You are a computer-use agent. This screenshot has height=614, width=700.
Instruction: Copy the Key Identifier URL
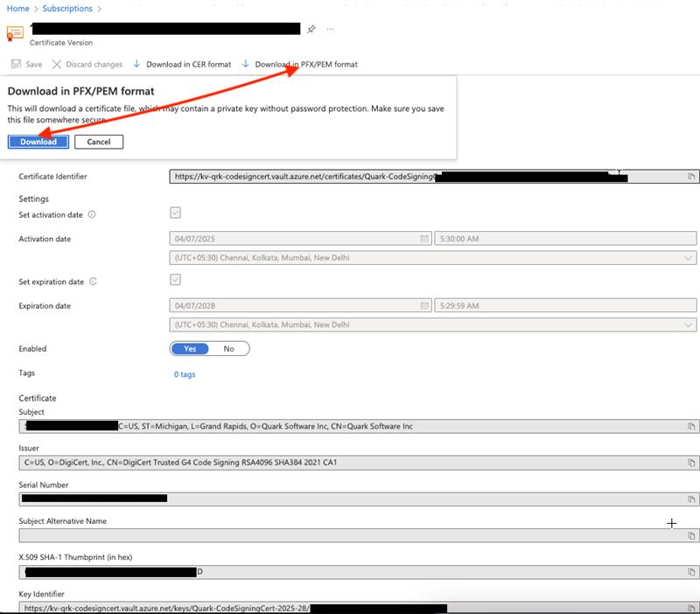[690, 608]
